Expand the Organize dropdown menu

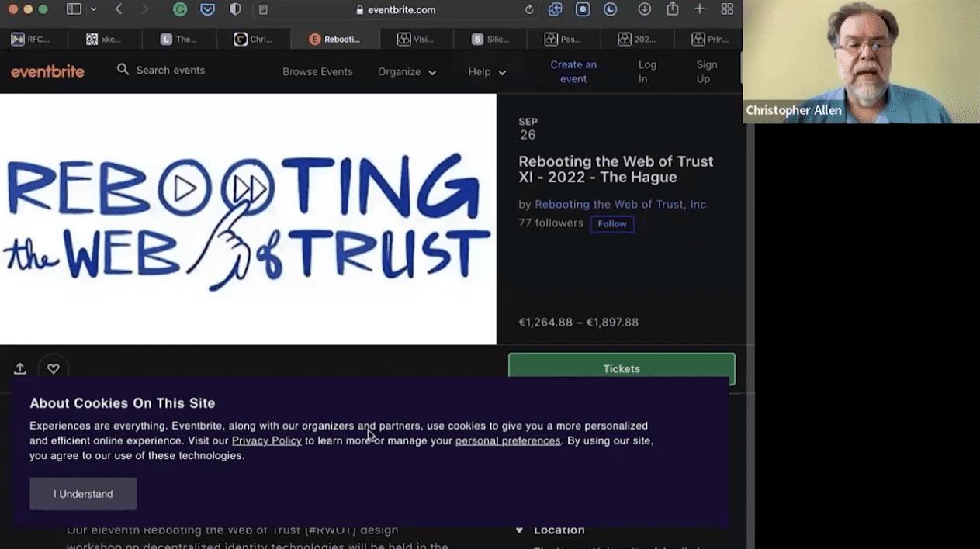(x=407, y=72)
